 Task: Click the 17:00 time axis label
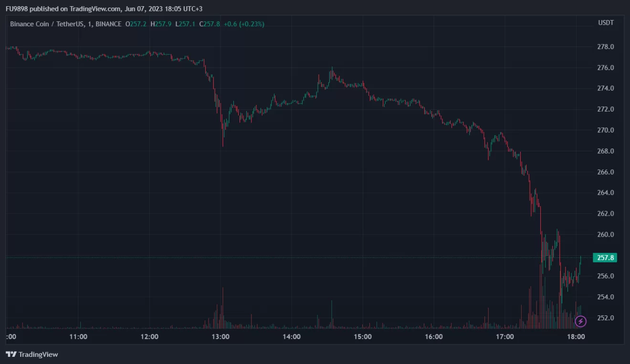pyautogui.click(x=505, y=337)
